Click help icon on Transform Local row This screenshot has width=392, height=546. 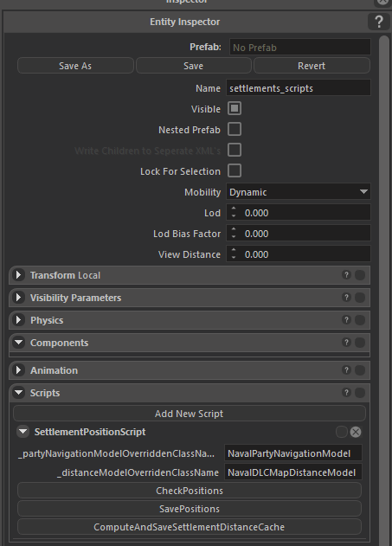click(346, 275)
